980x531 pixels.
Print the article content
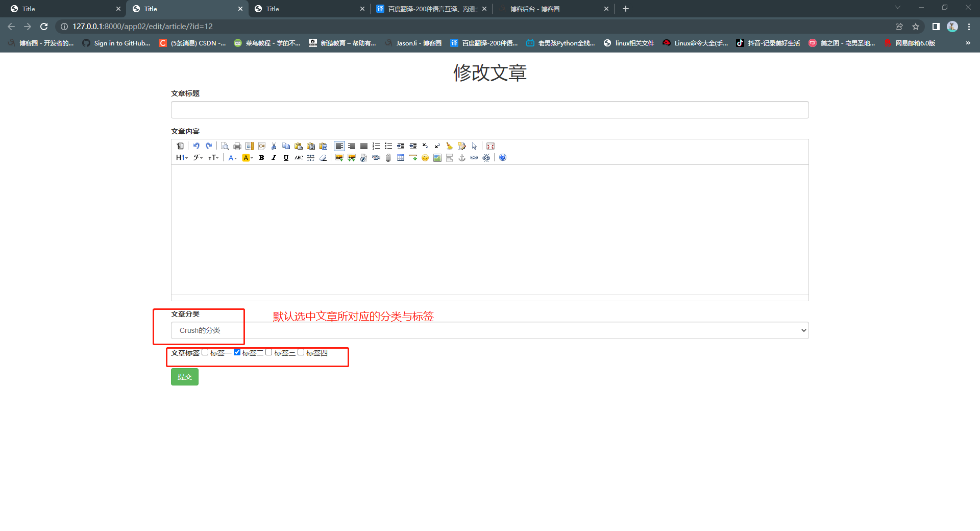click(237, 146)
